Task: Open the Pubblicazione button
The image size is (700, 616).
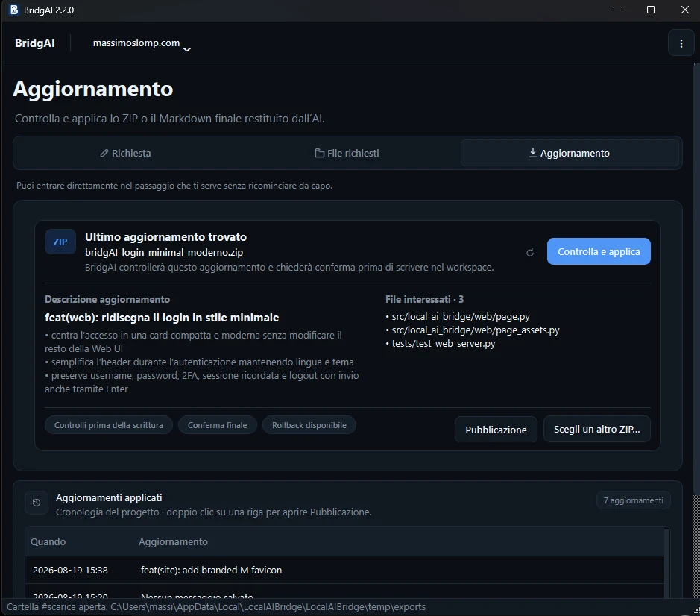Action: click(496, 430)
